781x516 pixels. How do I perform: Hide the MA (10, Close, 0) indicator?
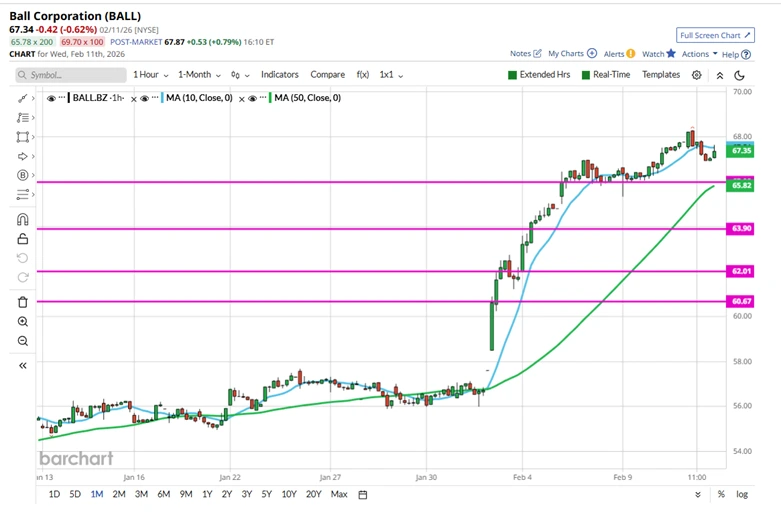[147, 98]
